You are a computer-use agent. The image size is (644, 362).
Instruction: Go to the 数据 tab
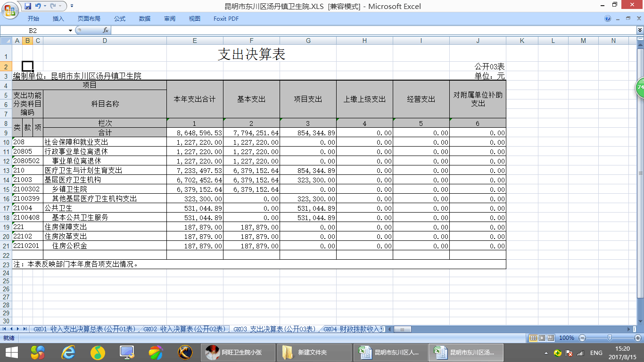click(145, 19)
